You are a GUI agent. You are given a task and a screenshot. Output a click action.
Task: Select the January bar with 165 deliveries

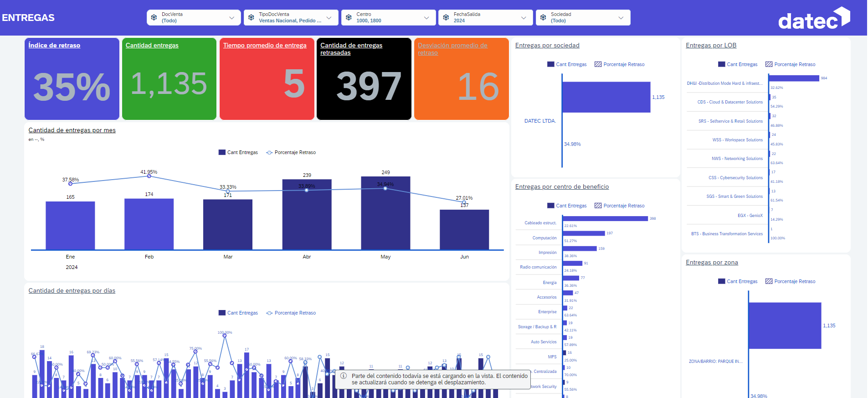[70, 226]
